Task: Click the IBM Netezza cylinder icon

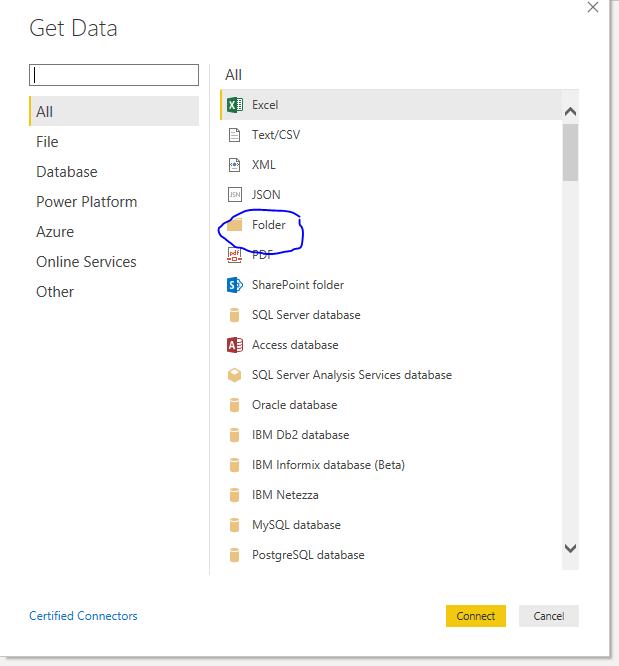Action: pyautogui.click(x=234, y=495)
